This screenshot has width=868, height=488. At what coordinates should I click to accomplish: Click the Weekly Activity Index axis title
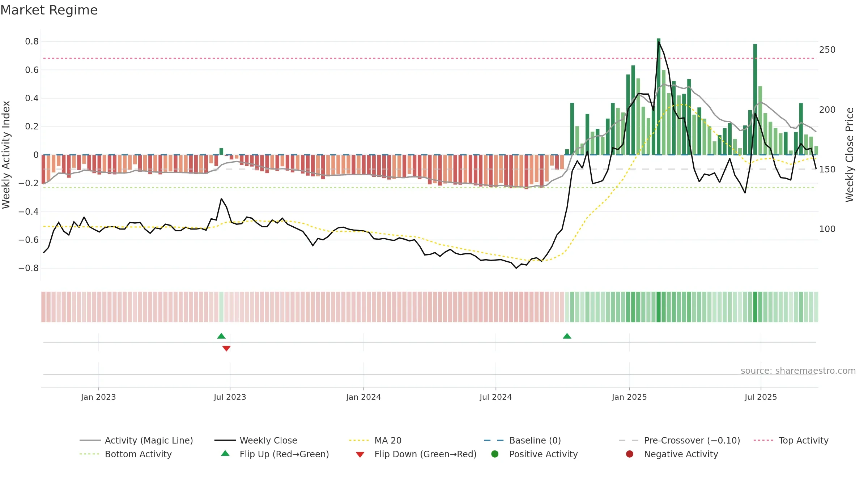(6, 155)
